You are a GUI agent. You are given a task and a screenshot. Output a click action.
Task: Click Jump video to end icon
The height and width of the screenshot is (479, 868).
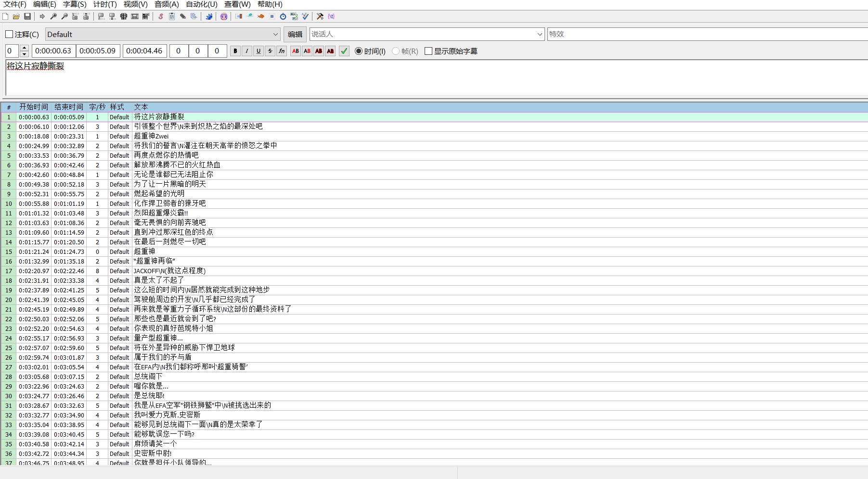coord(86,16)
